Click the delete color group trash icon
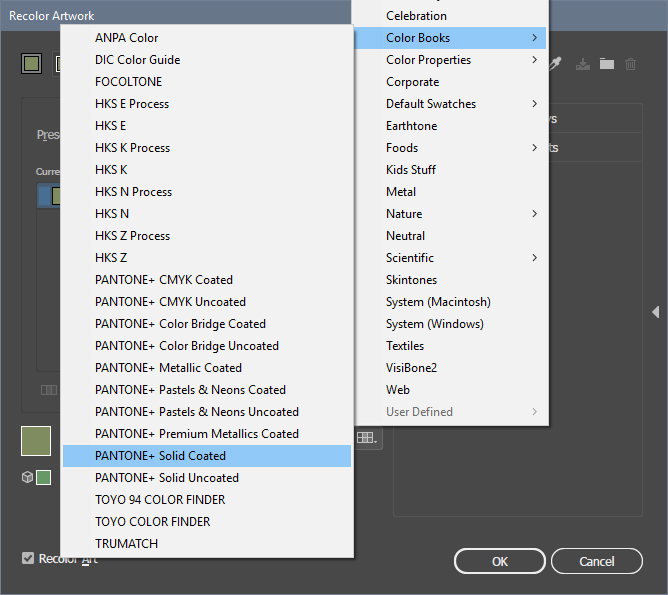The width and height of the screenshot is (668, 595). (631, 64)
